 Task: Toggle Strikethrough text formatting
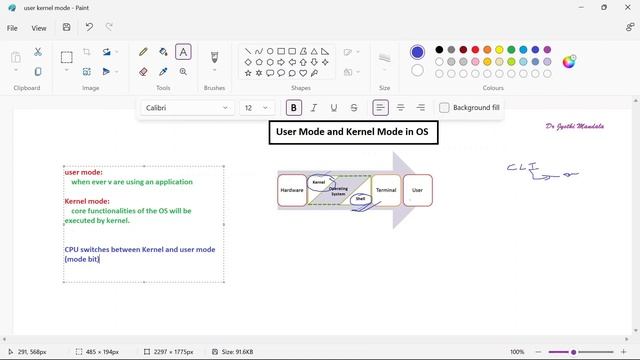[x=354, y=108]
